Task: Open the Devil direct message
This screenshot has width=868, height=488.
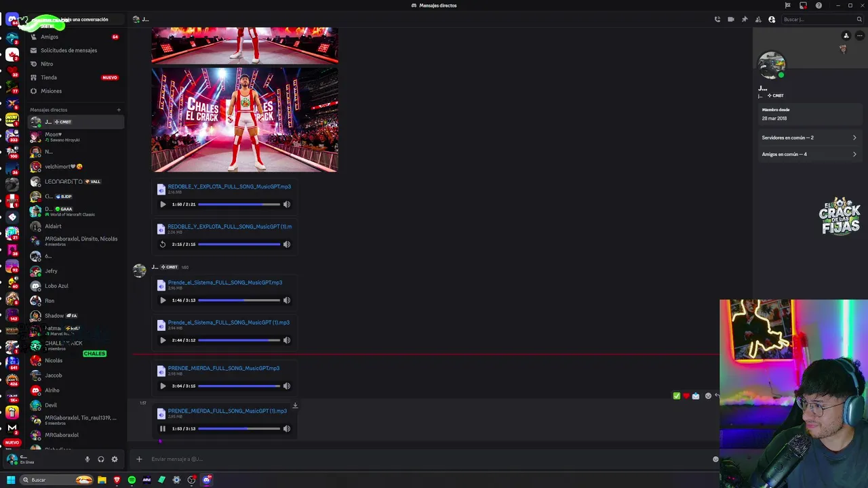Action: (75, 405)
